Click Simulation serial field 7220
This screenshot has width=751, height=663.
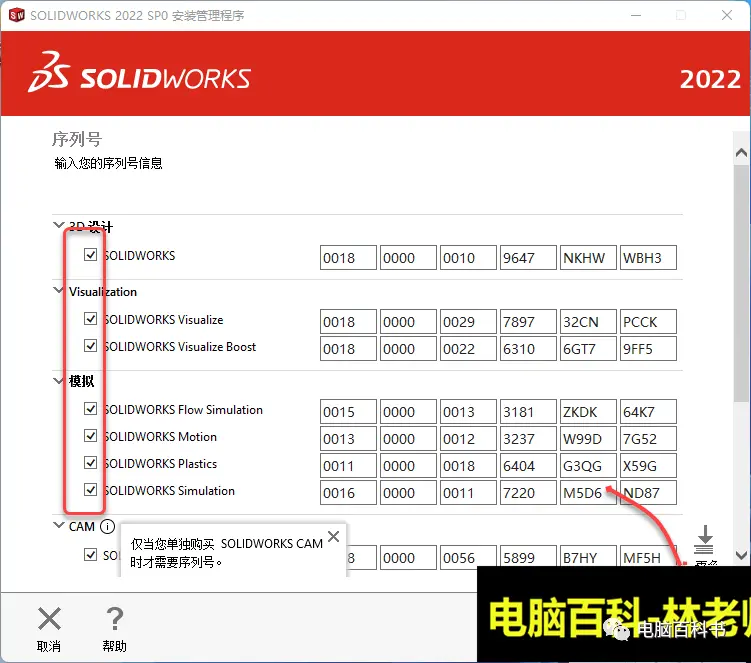pyautogui.click(x=528, y=492)
